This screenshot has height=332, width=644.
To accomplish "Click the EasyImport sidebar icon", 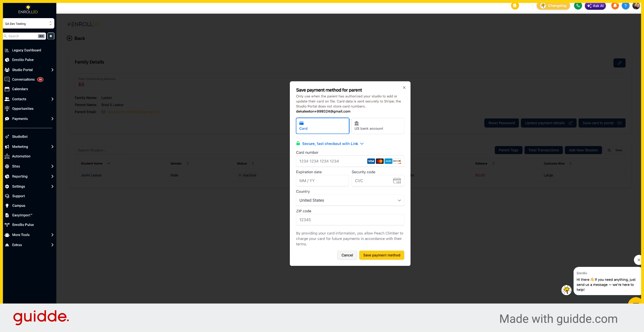I will 7,215.
